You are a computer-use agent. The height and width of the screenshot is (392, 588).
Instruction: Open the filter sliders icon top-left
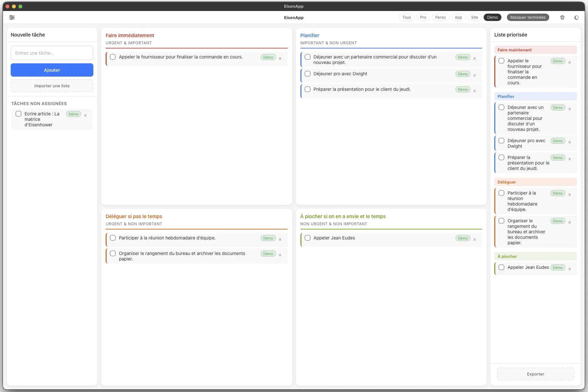click(12, 17)
